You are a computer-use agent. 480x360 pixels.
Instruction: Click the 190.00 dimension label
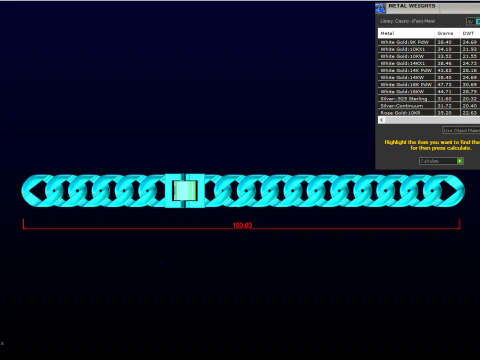[x=242, y=226]
